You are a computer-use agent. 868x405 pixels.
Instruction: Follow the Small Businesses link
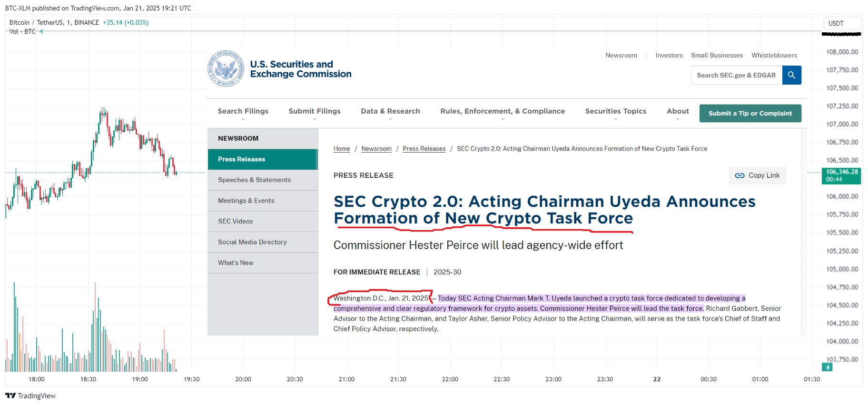(717, 55)
